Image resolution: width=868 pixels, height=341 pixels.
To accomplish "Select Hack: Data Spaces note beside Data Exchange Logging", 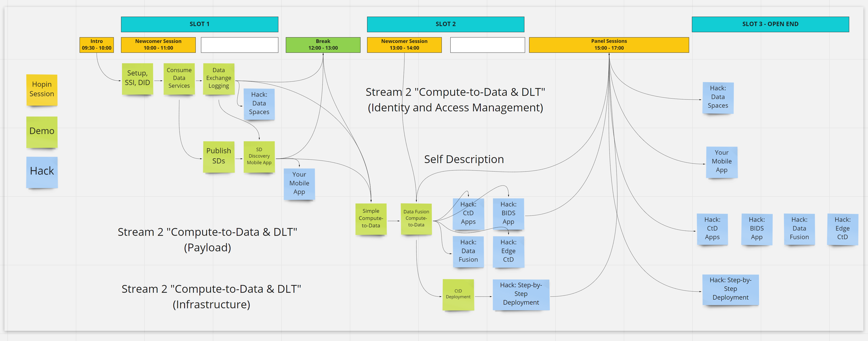I will click(259, 104).
